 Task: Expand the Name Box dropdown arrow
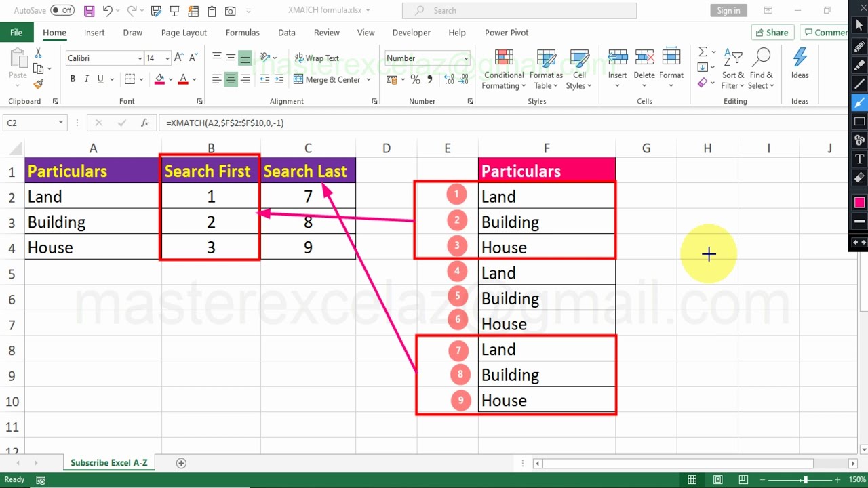tap(60, 123)
